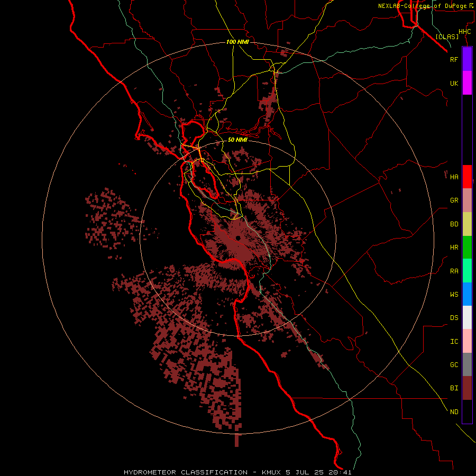This screenshot has height=476, width=476.
Task: Click the [CLAS] label
Action: click(447, 36)
